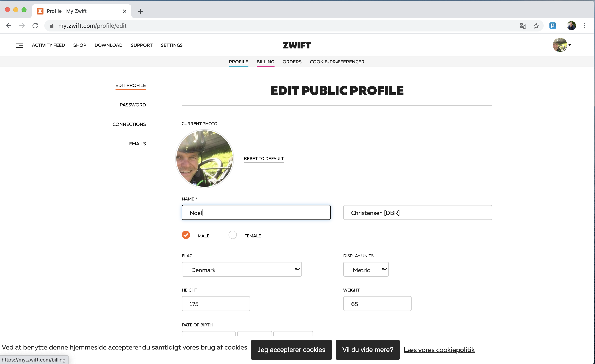The image size is (595, 364).
Task: Open the blue P extension icon
Action: point(553,26)
